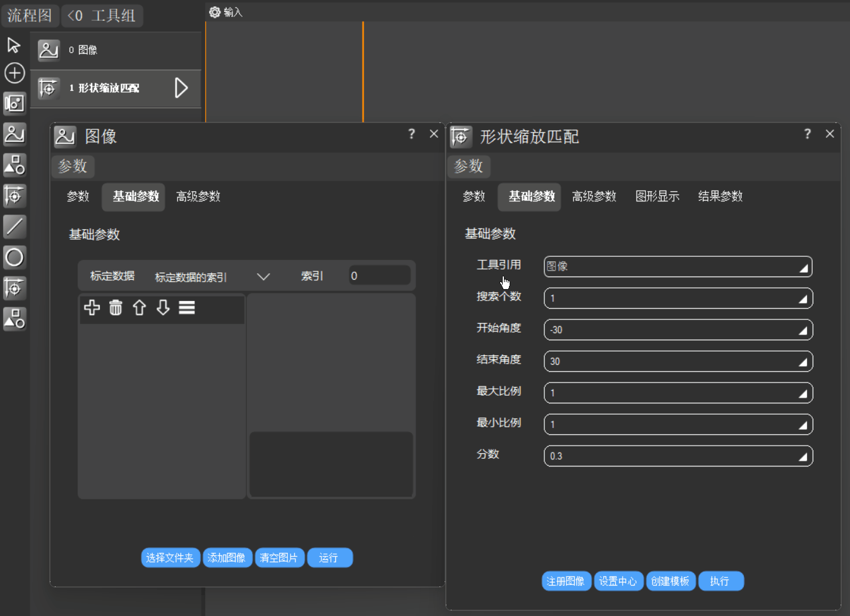Click the 运行 button
Image resolution: width=850 pixels, height=616 pixels.
tap(330, 558)
